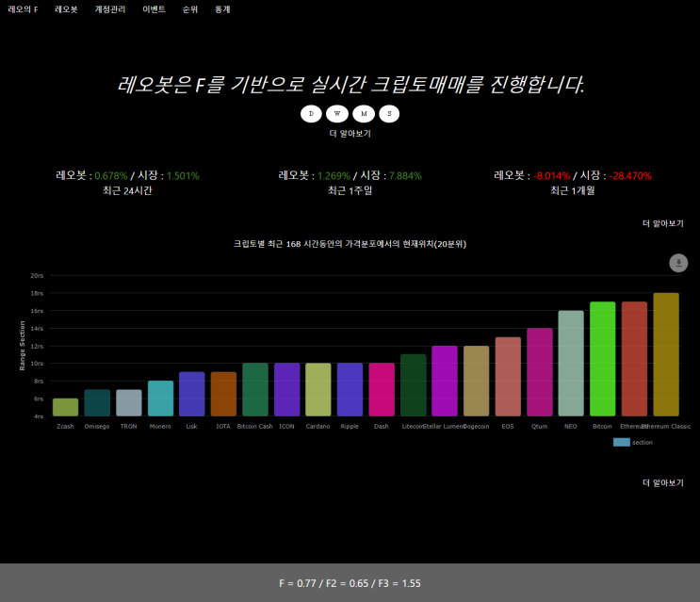
Task: Click 더 알아보기 above the chart title
Action: 663,223
